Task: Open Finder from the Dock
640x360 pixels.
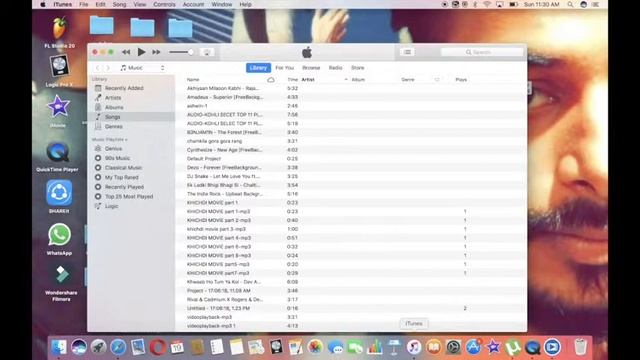Action: [59, 347]
